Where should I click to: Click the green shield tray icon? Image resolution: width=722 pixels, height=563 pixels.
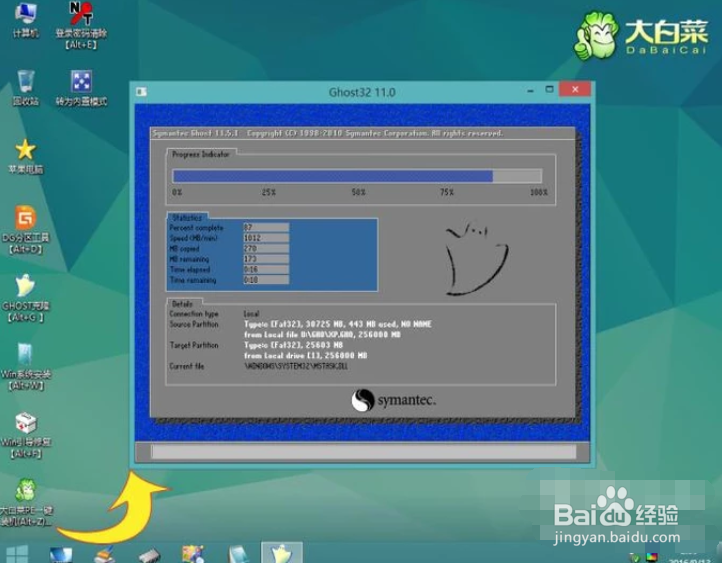coord(635,558)
